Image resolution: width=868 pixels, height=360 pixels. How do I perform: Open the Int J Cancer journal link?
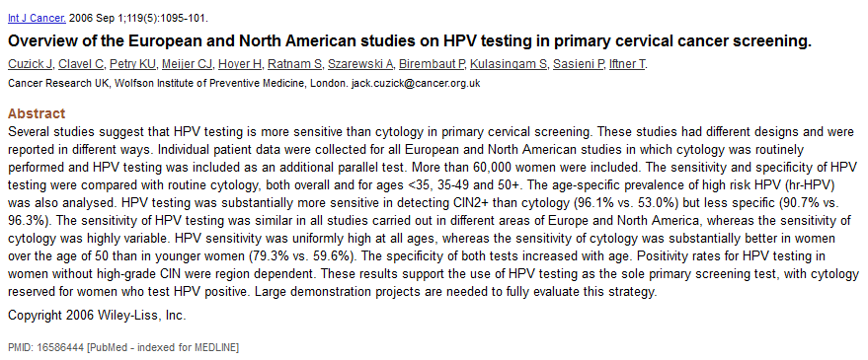37,19
